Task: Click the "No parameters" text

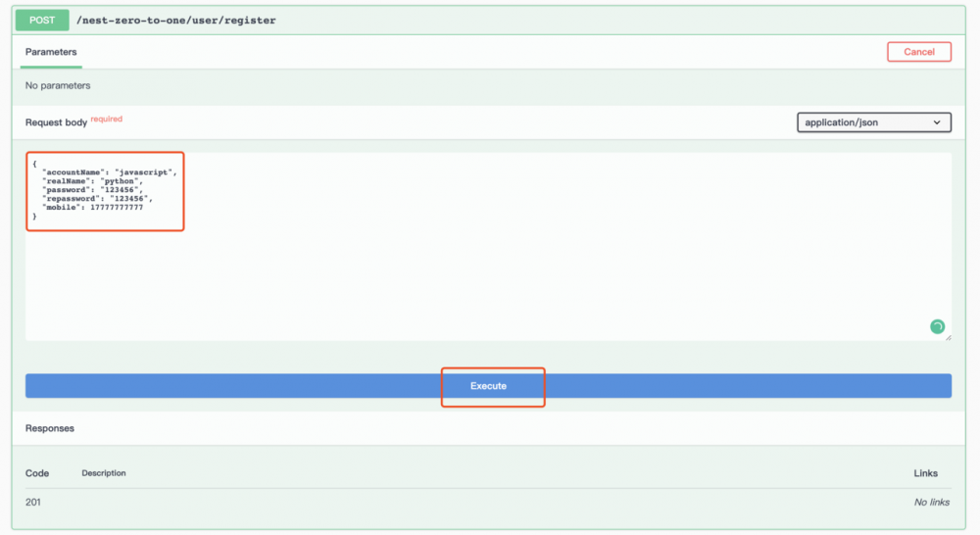Action: [x=58, y=85]
